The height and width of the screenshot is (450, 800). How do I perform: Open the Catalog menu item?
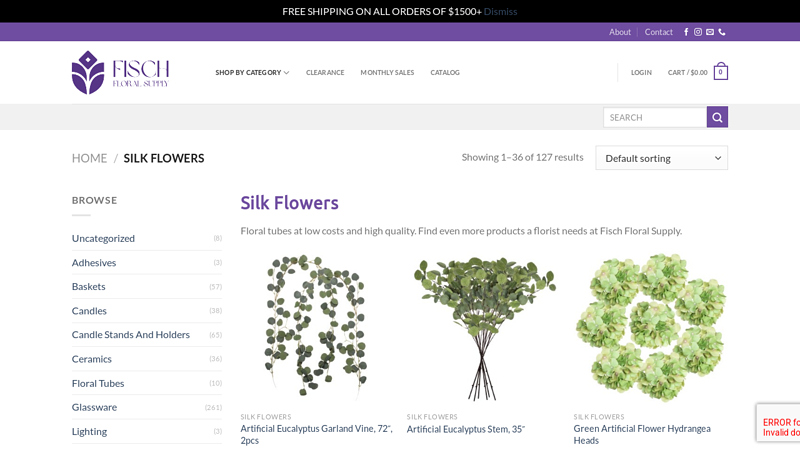pyautogui.click(x=445, y=72)
